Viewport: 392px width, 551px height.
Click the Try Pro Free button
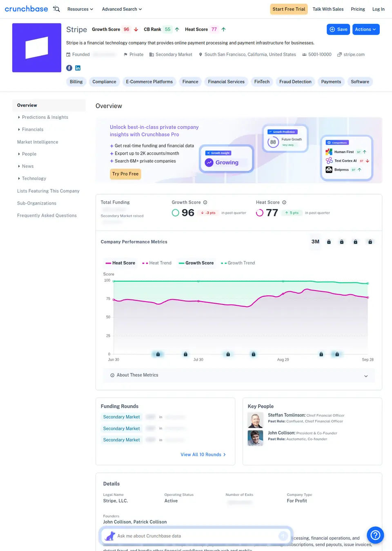tap(125, 174)
